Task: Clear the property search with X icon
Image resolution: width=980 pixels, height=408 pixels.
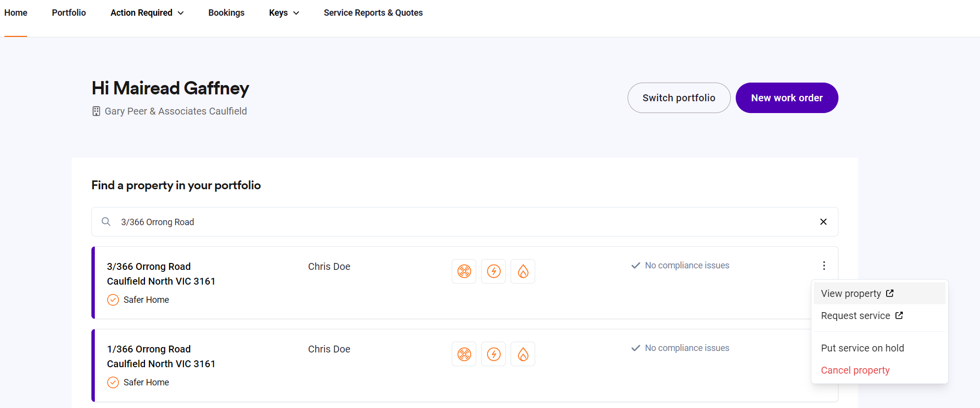Action: [x=823, y=222]
